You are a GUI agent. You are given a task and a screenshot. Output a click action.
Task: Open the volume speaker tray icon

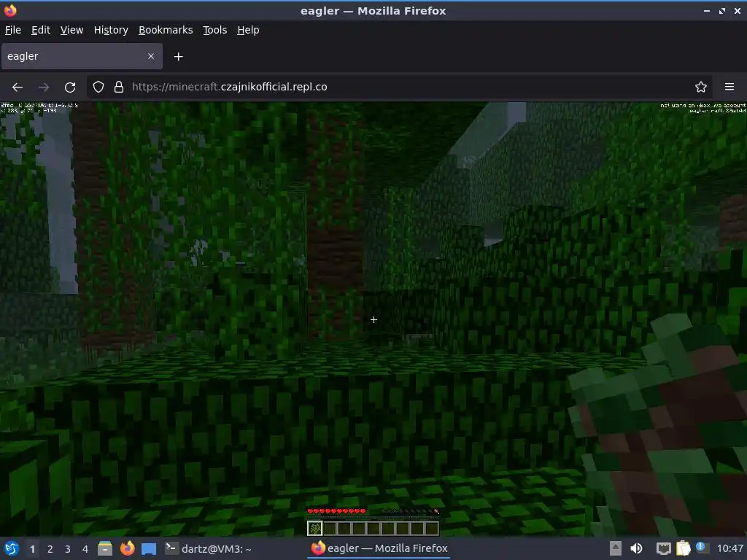tap(636, 548)
